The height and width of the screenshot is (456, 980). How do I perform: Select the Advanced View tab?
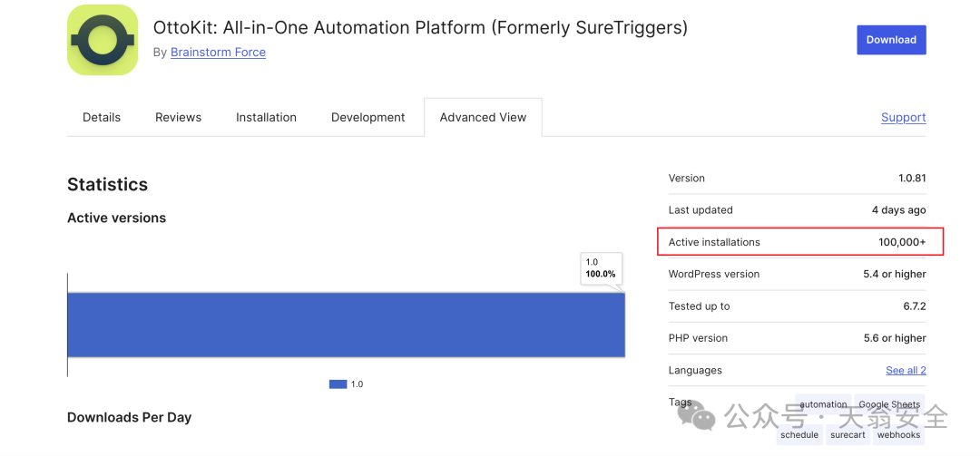(483, 118)
